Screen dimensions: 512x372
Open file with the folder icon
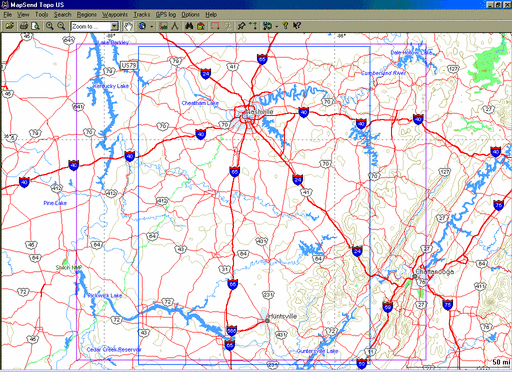[9, 26]
